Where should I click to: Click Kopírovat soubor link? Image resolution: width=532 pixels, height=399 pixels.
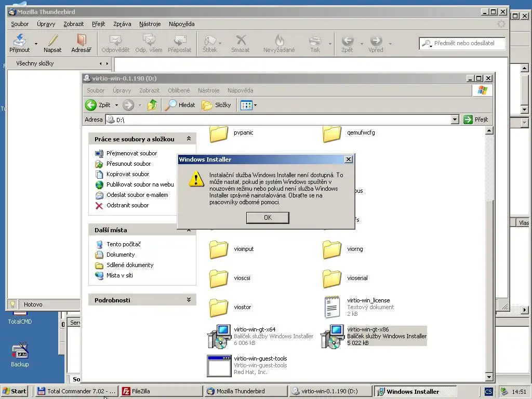[x=128, y=174]
